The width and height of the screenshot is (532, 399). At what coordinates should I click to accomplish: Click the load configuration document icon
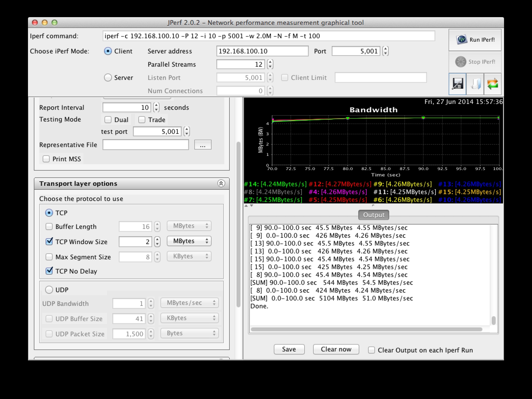475,84
